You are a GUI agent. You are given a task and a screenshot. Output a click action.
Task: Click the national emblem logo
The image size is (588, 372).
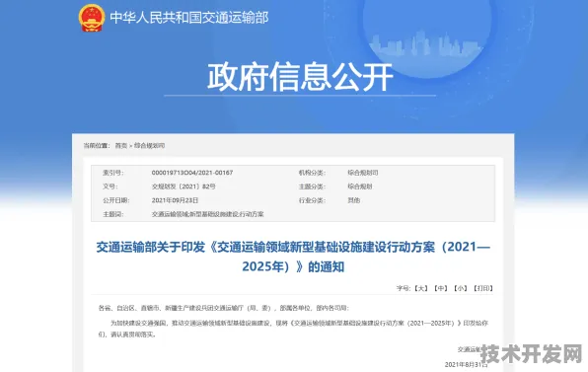click(x=92, y=18)
